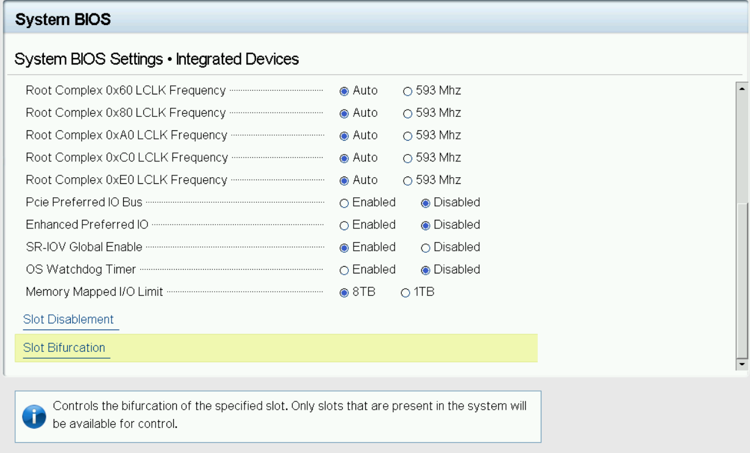The width and height of the screenshot is (750, 453).
Task: Click the Enhanced Preferred IO label
Action: [x=87, y=225]
